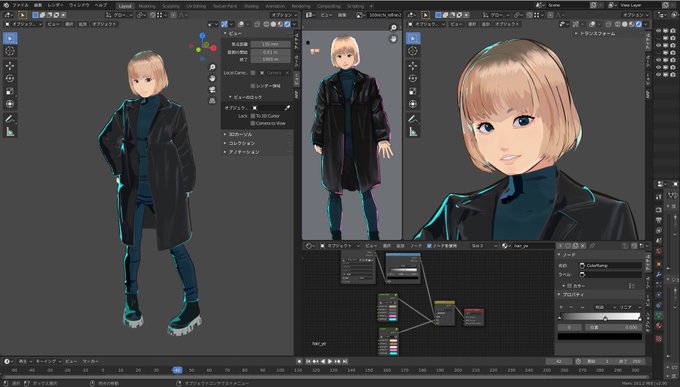Click the use preview range clock icon

[x=578, y=361]
